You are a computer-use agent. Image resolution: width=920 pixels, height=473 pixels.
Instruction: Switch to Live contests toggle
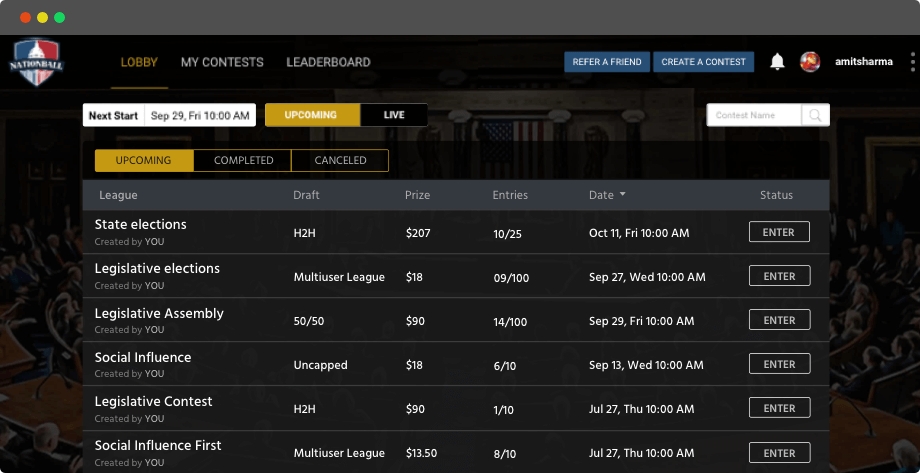(394, 115)
